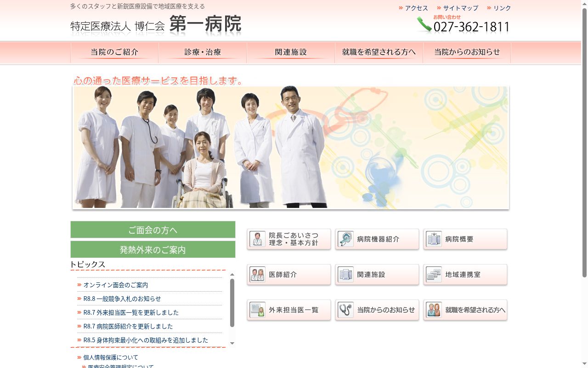Click the down arrow of the topics scrollbar
The width and height of the screenshot is (588, 368).
click(x=232, y=343)
